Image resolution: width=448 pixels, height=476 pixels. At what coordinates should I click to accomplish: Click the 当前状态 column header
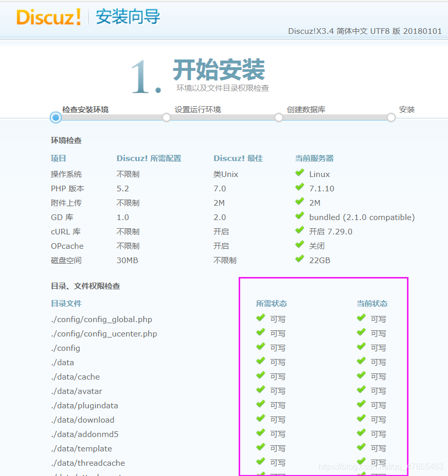372,304
